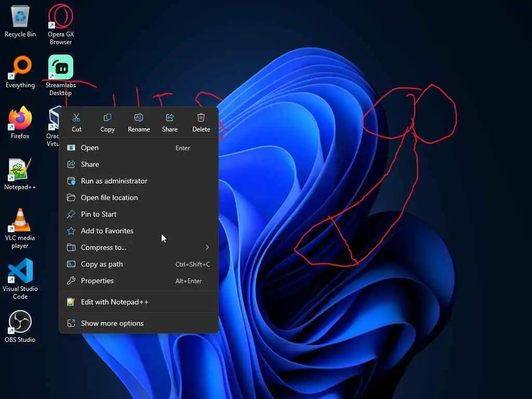Select the Everything search shortcut
Viewport: 532px width, 399px height.
[x=20, y=72]
